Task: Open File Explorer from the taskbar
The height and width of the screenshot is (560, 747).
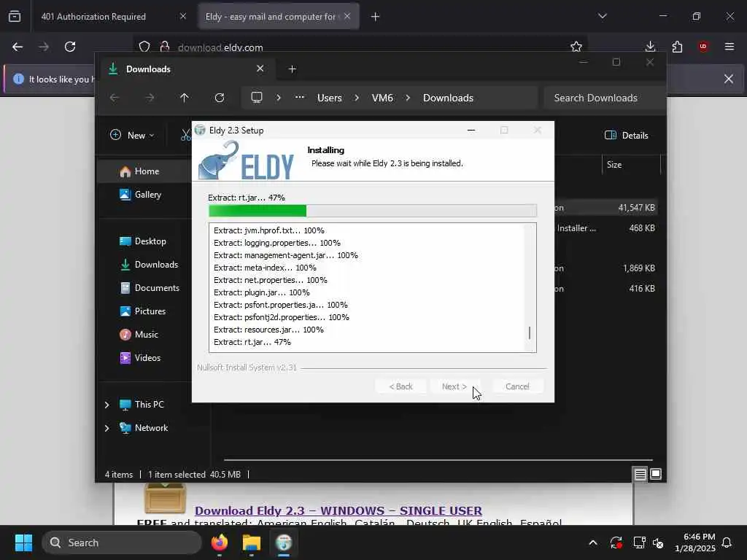Action: [x=252, y=542]
